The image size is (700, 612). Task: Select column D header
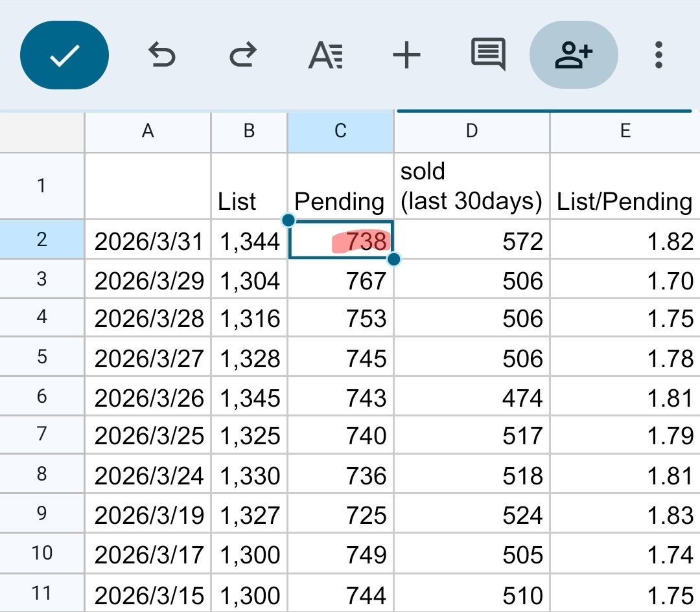(472, 131)
